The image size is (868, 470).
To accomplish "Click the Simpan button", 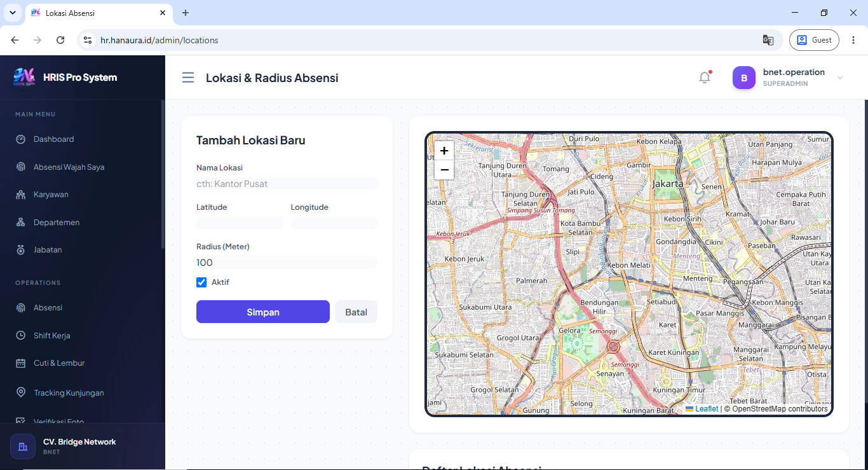I will [x=263, y=312].
